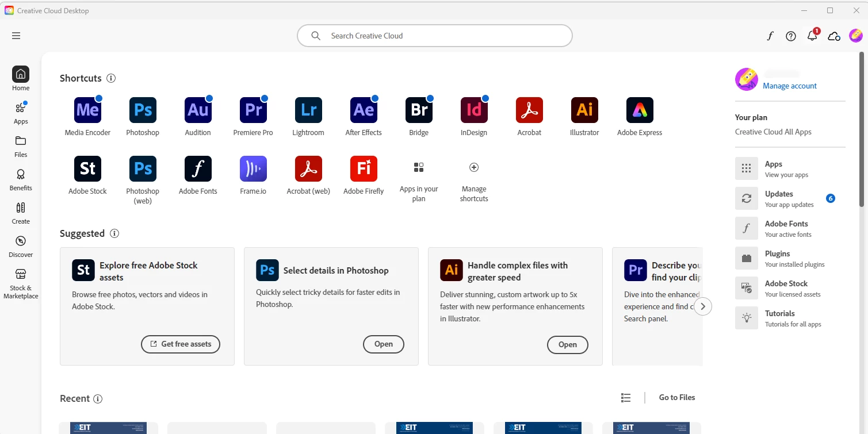The width and height of the screenshot is (868, 434).
Task: Open Updates panel item
Action: (790, 199)
